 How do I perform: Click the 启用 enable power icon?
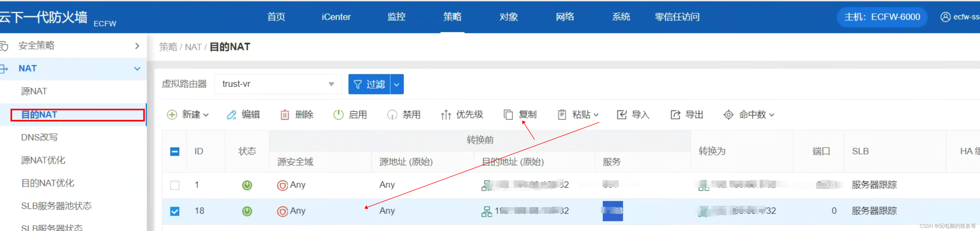click(338, 115)
